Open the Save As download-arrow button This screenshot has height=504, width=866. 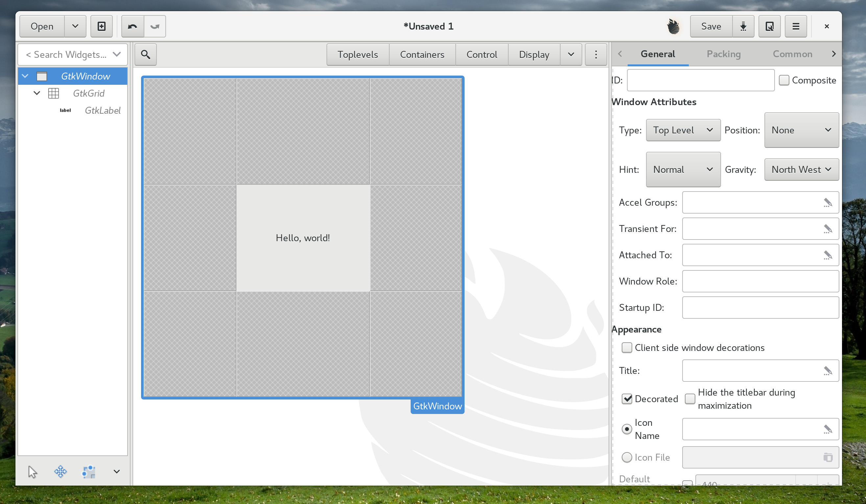[x=743, y=26]
